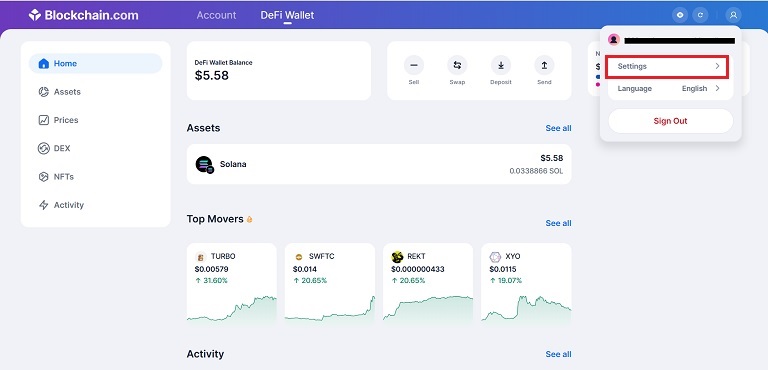
Task: Open the sidebar Activity page
Action: tap(96, 205)
